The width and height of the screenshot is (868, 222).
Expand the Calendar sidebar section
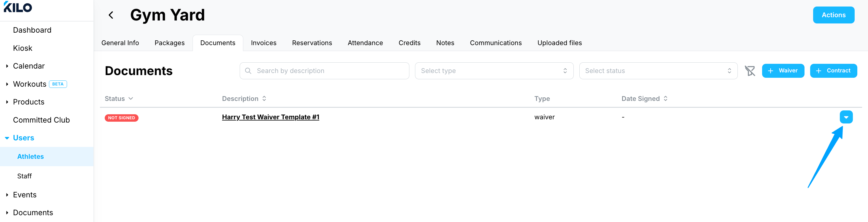click(x=7, y=66)
